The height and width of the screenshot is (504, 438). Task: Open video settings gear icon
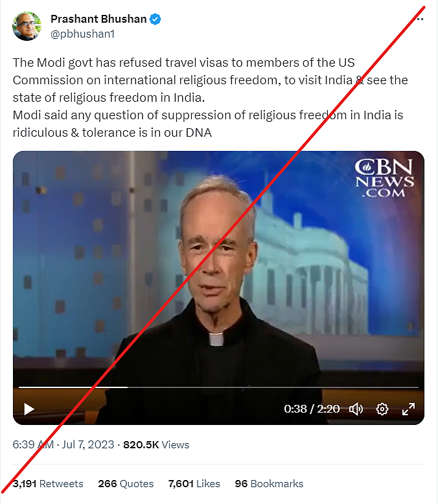pos(382,409)
